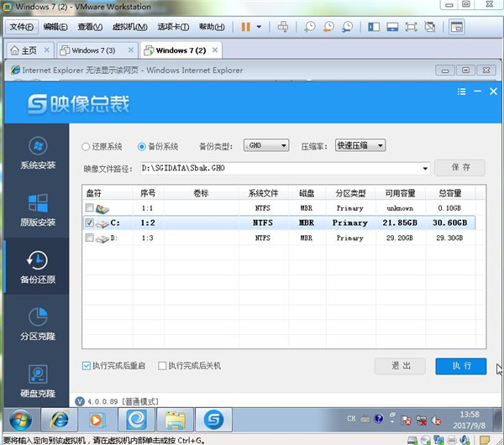The height and width of the screenshot is (445, 504).
Task: Select the 备份系统 radio button
Action: (141, 147)
